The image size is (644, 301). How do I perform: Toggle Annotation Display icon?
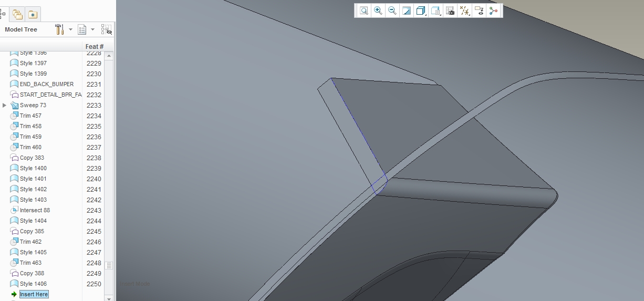(x=479, y=11)
